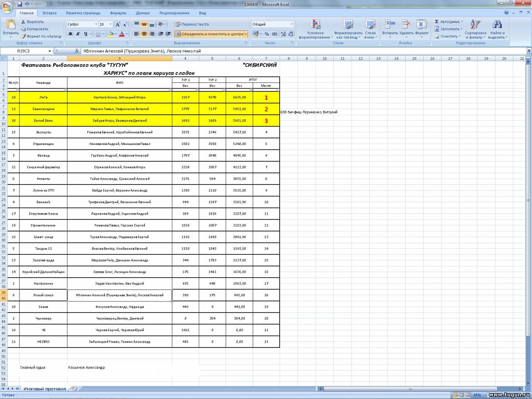532x399 pixels.
Task: Open the fill color dropdown arrow
Action: tap(116, 34)
